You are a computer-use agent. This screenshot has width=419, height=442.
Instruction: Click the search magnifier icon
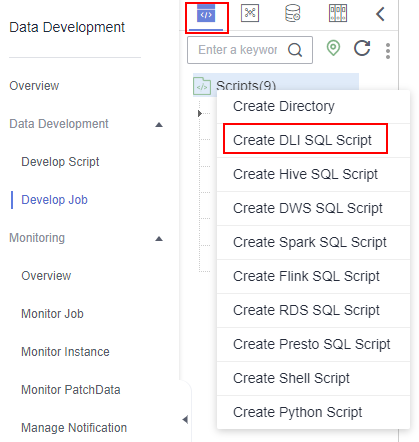(295, 50)
